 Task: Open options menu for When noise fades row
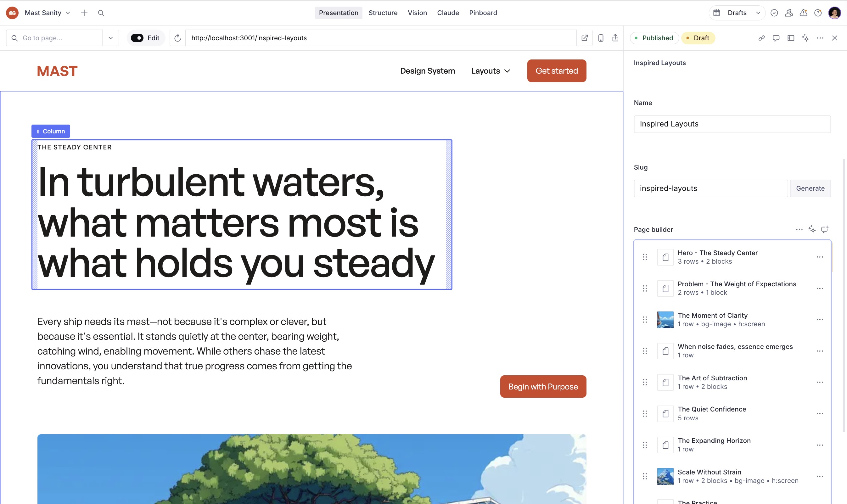[820, 351]
